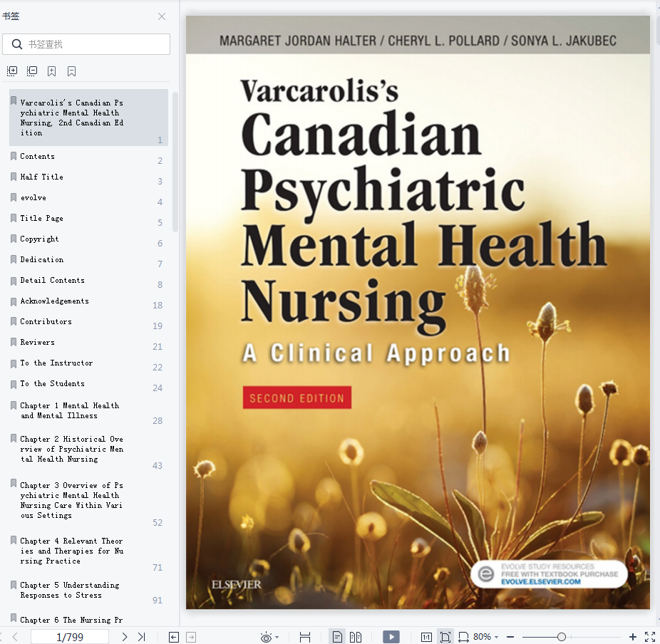This screenshot has height=644, width=660.
Task: Zoom out with minus button
Action: [510, 638]
